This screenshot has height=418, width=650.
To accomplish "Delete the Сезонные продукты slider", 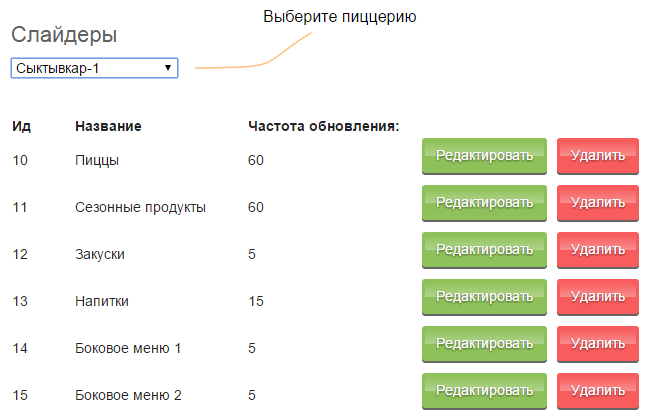I will click(598, 203).
